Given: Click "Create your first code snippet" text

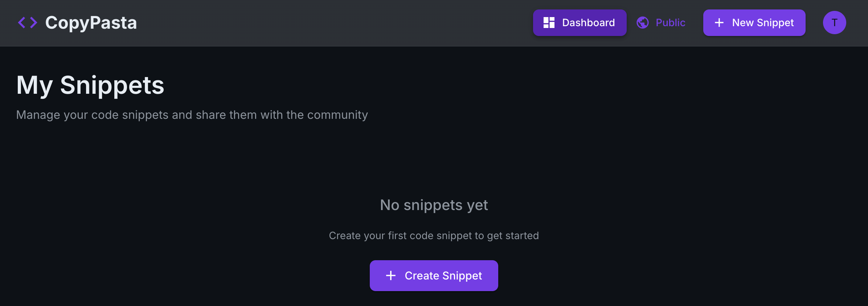Looking at the screenshot, I should coord(434,235).
